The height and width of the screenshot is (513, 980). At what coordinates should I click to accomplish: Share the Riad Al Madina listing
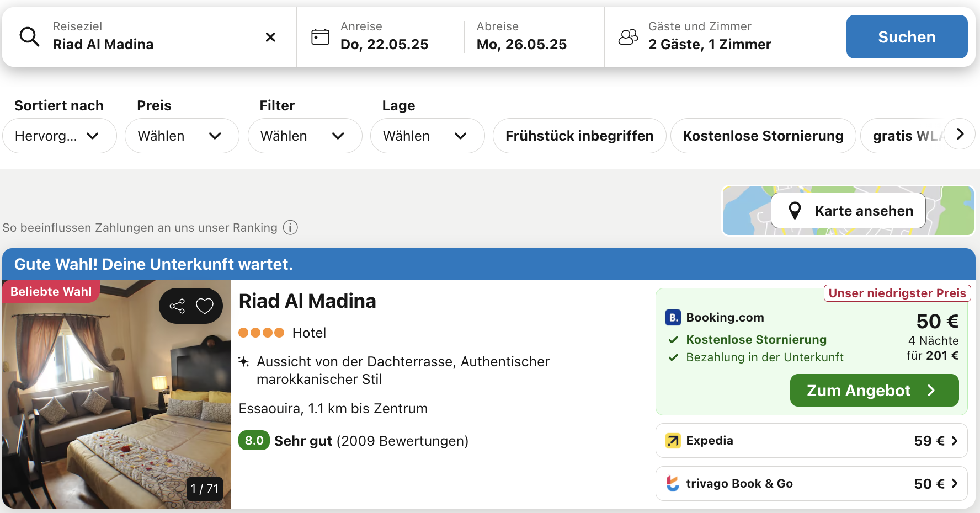(x=177, y=306)
